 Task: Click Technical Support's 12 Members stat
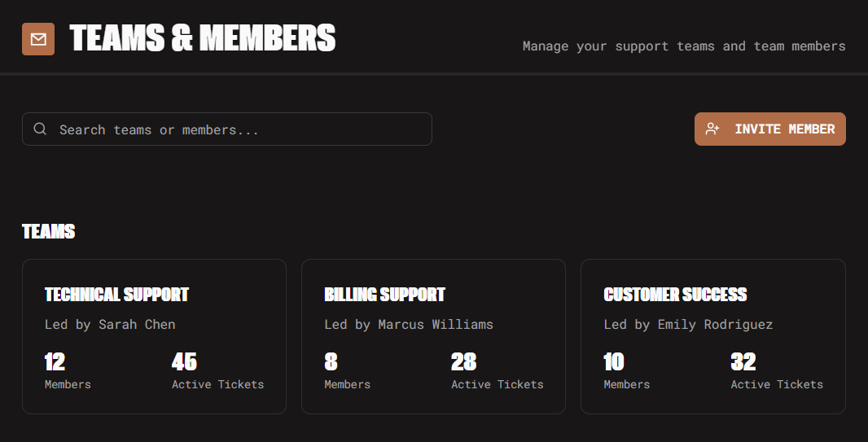[68, 370]
